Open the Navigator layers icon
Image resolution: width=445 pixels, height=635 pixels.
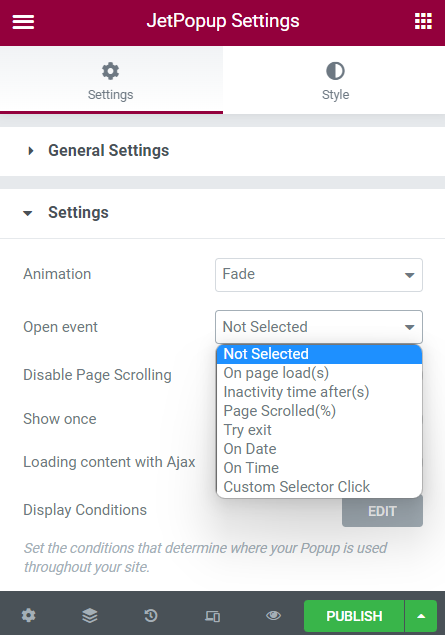[89, 616]
